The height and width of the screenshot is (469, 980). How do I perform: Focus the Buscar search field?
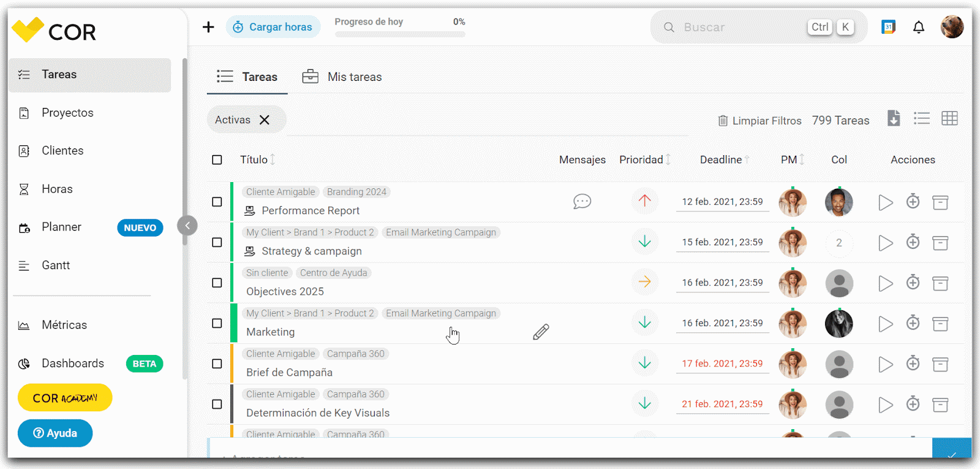759,27
